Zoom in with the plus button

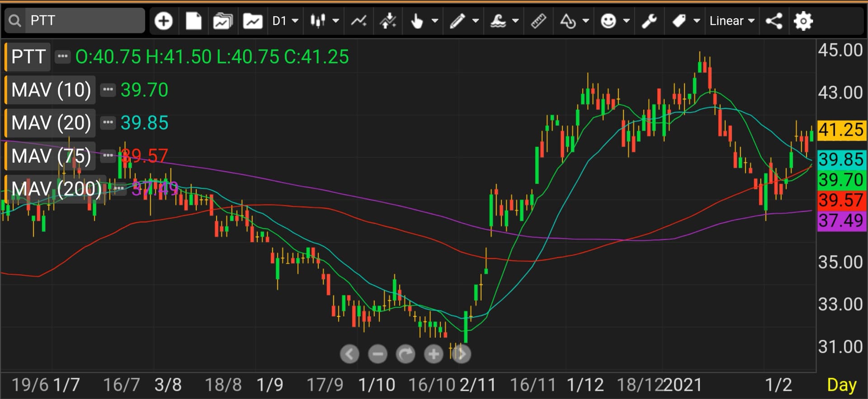point(434,354)
